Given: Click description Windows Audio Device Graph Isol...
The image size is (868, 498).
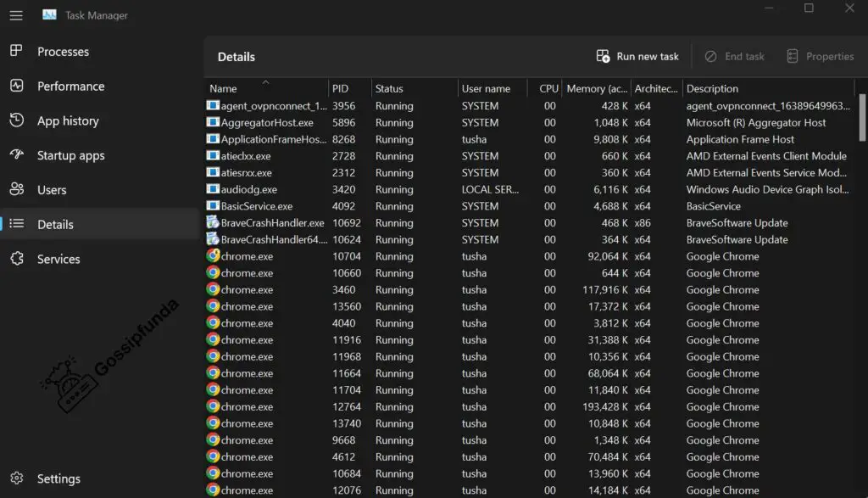Looking at the screenshot, I should [767, 189].
